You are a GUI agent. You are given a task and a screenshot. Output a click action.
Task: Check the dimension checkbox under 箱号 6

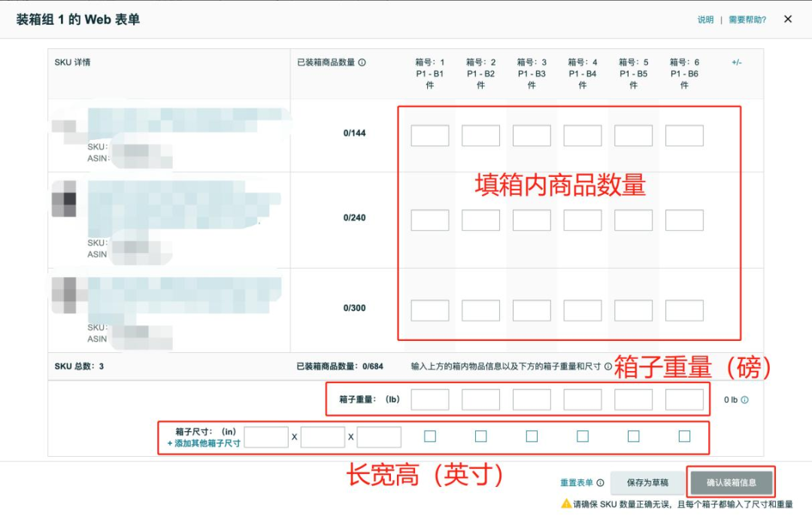coord(684,435)
